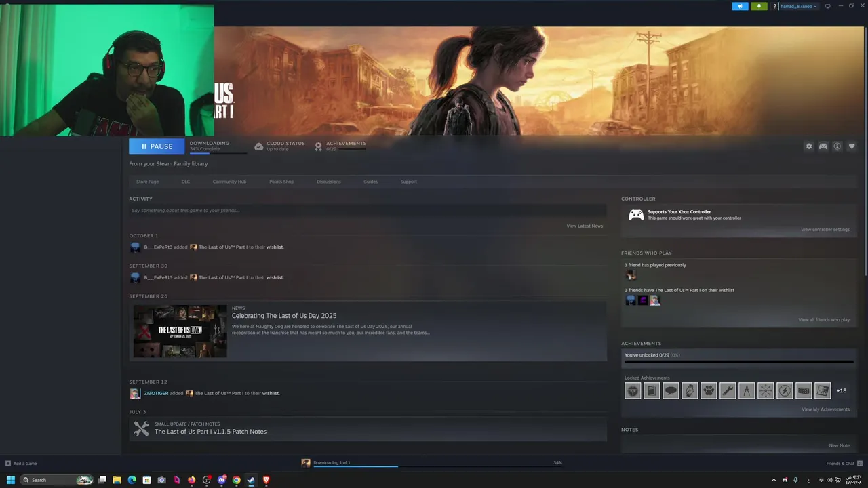868x488 pixels.
Task: Open The Last of Us Day news thumbnail
Action: [x=180, y=331]
